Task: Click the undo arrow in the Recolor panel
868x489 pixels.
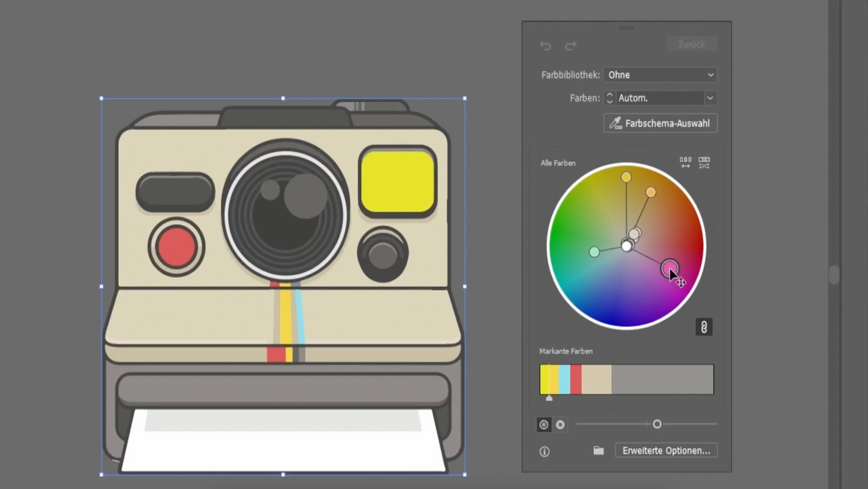Action: (x=545, y=46)
